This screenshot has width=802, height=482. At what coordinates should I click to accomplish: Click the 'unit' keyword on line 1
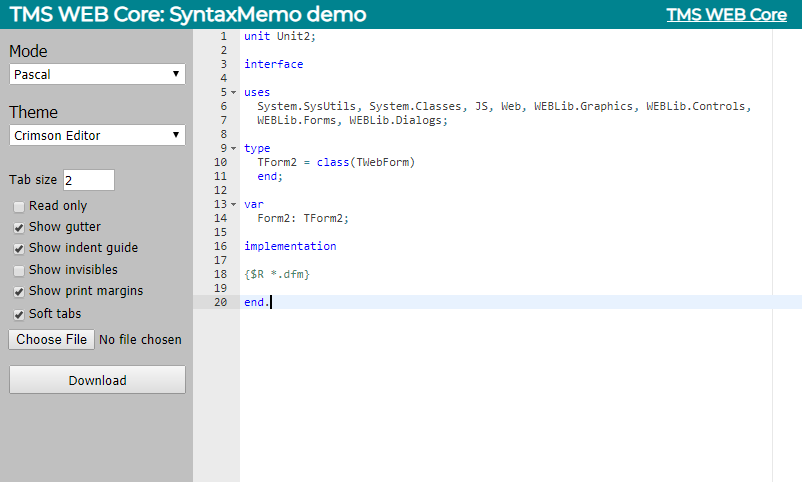pyautogui.click(x=257, y=36)
